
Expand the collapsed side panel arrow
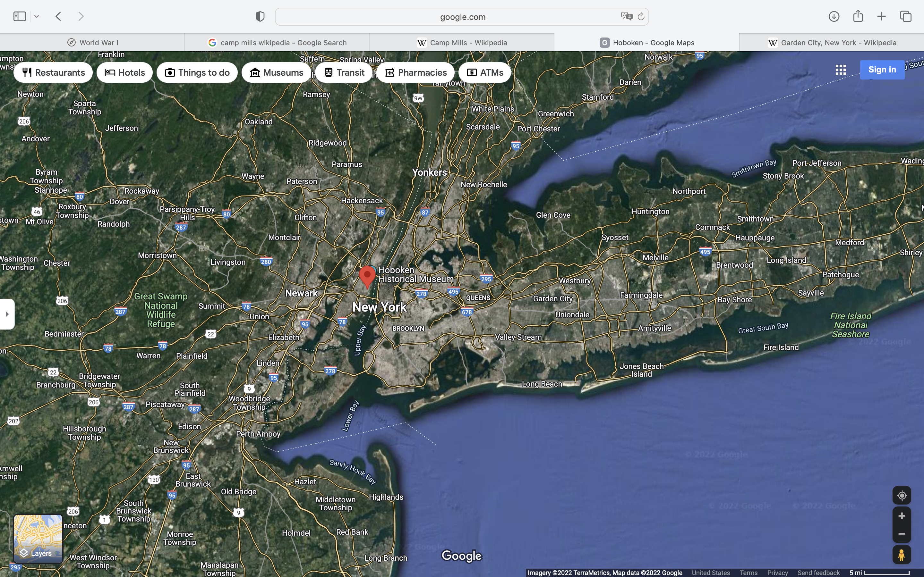click(x=7, y=314)
